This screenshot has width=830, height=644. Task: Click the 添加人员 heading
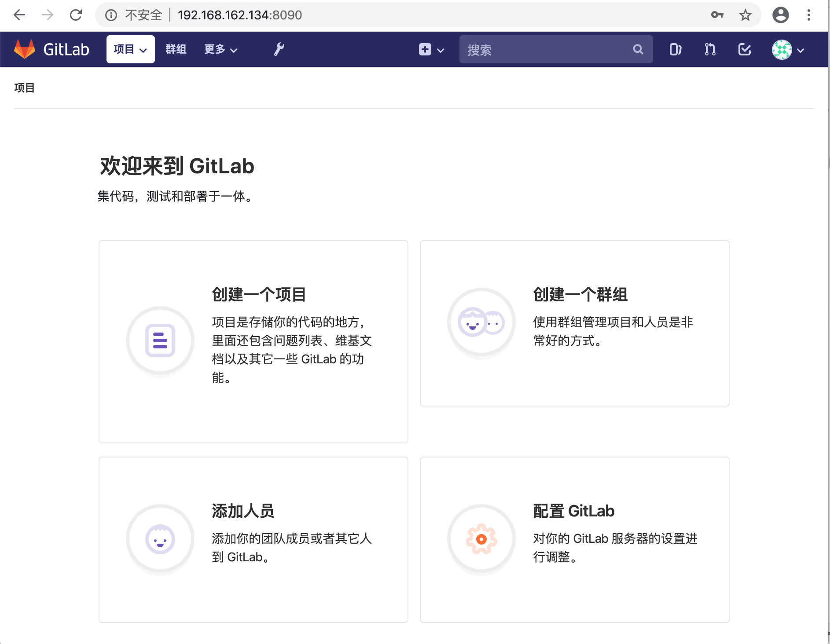pyautogui.click(x=243, y=511)
